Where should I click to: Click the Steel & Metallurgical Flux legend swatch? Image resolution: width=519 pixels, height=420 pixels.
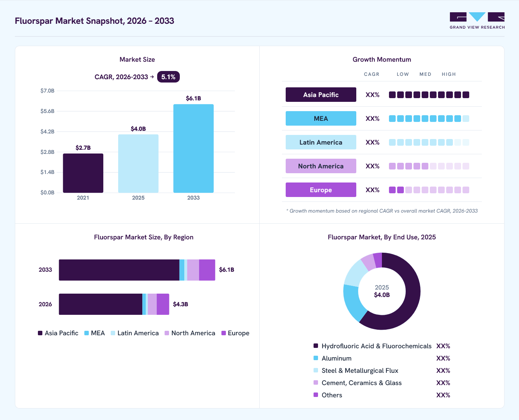[x=316, y=370]
